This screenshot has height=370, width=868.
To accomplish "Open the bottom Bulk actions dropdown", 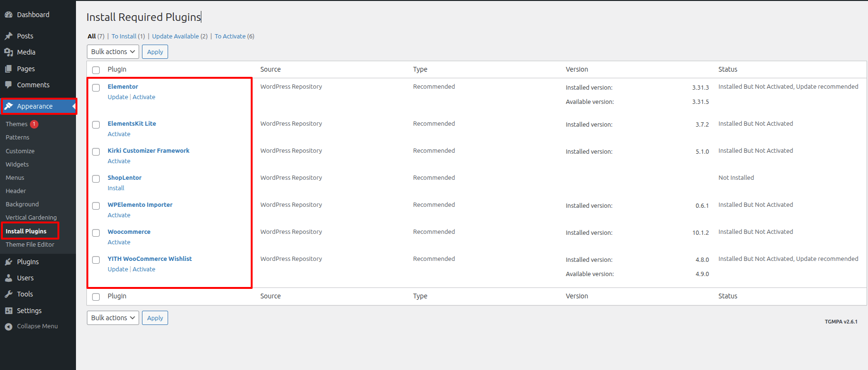I will pos(113,318).
